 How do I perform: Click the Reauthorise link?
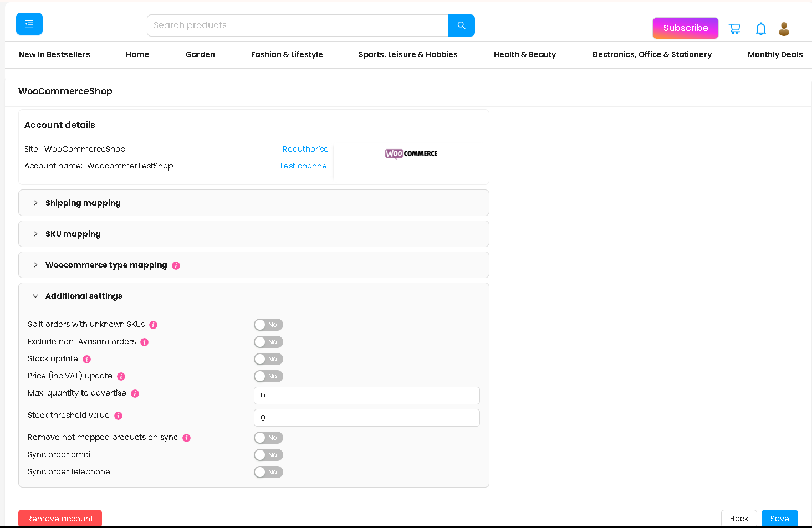point(305,149)
